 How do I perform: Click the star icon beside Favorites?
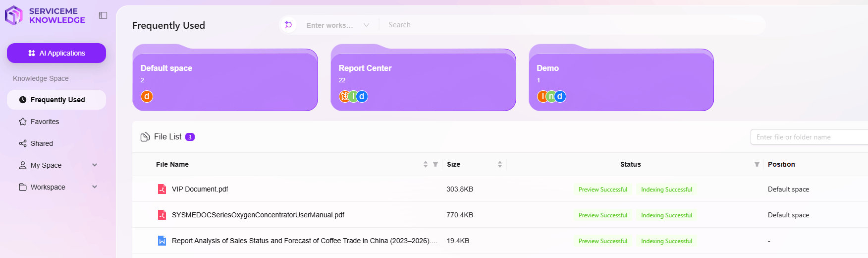23,122
